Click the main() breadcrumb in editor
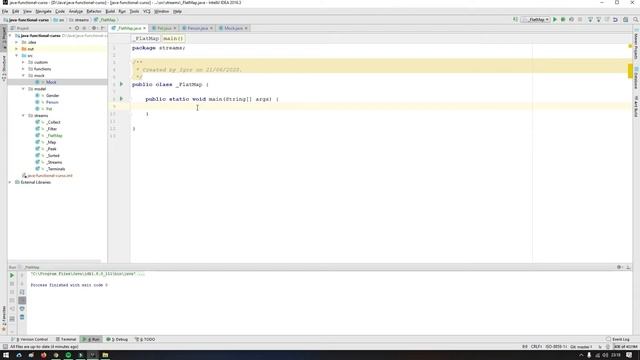This screenshot has height=360, width=640. [x=173, y=38]
